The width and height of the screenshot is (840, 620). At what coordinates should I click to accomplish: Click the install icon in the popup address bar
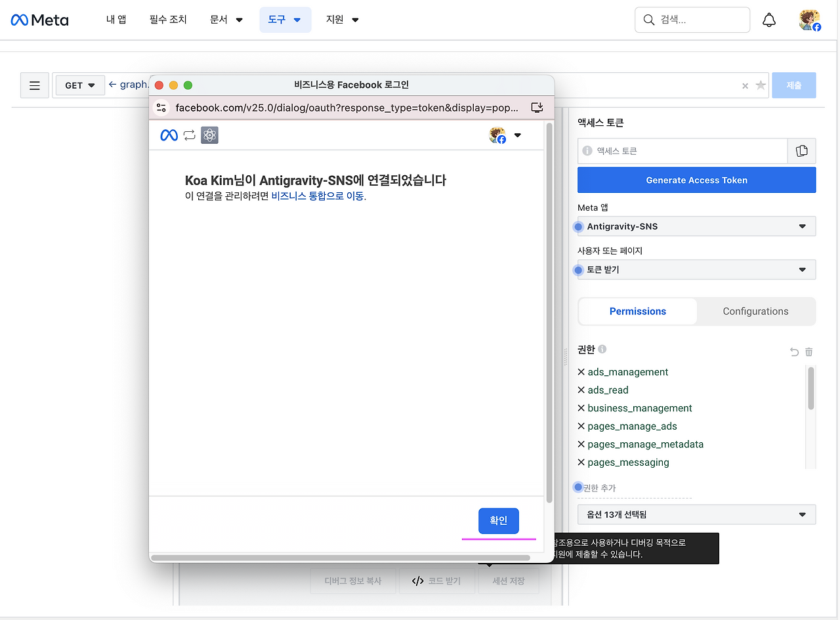pos(537,108)
